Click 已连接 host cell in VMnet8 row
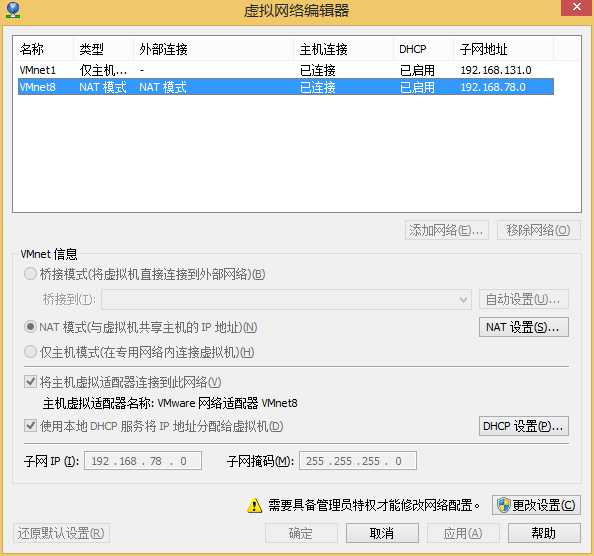This screenshot has height=556, width=594. coord(317,87)
